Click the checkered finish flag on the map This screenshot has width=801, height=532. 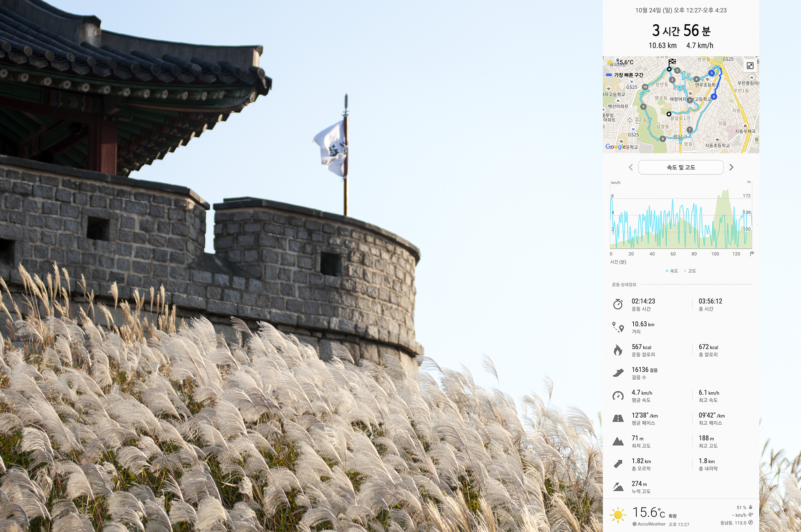point(672,62)
